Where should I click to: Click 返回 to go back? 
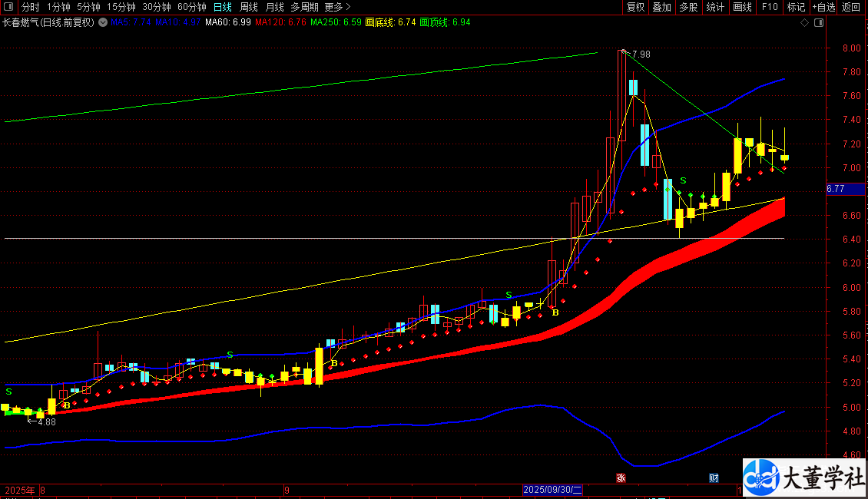(851, 7)
